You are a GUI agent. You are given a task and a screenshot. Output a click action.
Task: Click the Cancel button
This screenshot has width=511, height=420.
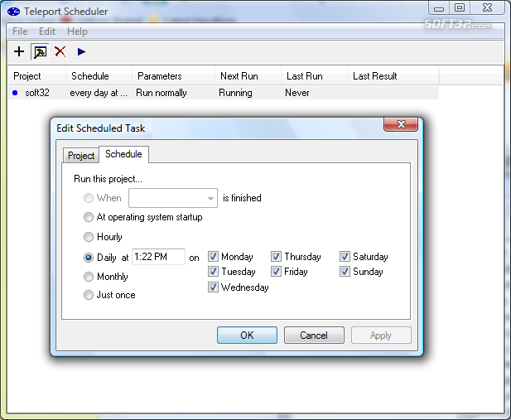click(314, 336)
